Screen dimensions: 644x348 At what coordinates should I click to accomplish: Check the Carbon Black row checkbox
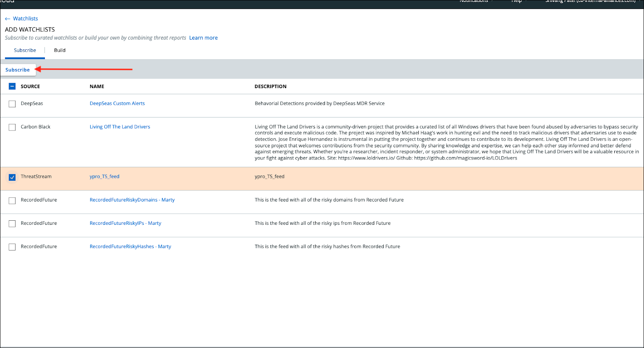pos(12,127)
